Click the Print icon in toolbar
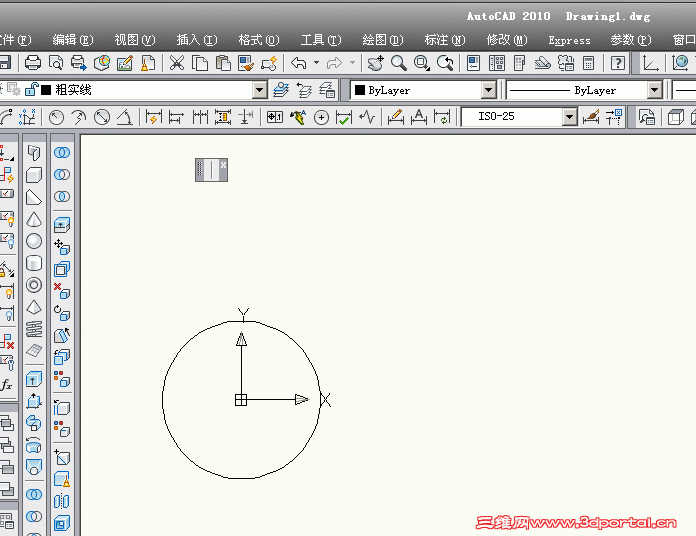Screen dimensions: 696x536 (33, 63)
